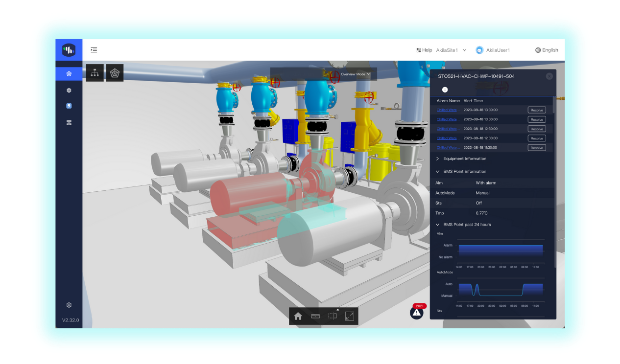620x364 pixels.
Task: Resolve the 12:00:00 alarm
Action: (x=537, y=138)
